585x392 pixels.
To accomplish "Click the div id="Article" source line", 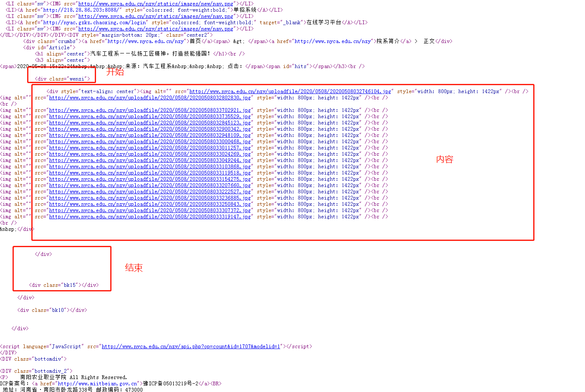I will 49,48.
